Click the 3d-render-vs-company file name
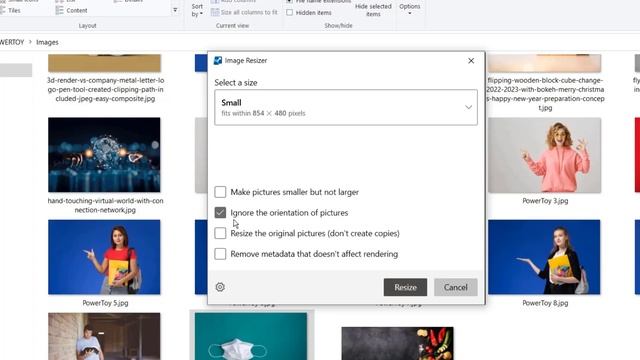Image resolution: width=640 pixels, height=360 pixels. pyautogui.click(x=105, y=89)
